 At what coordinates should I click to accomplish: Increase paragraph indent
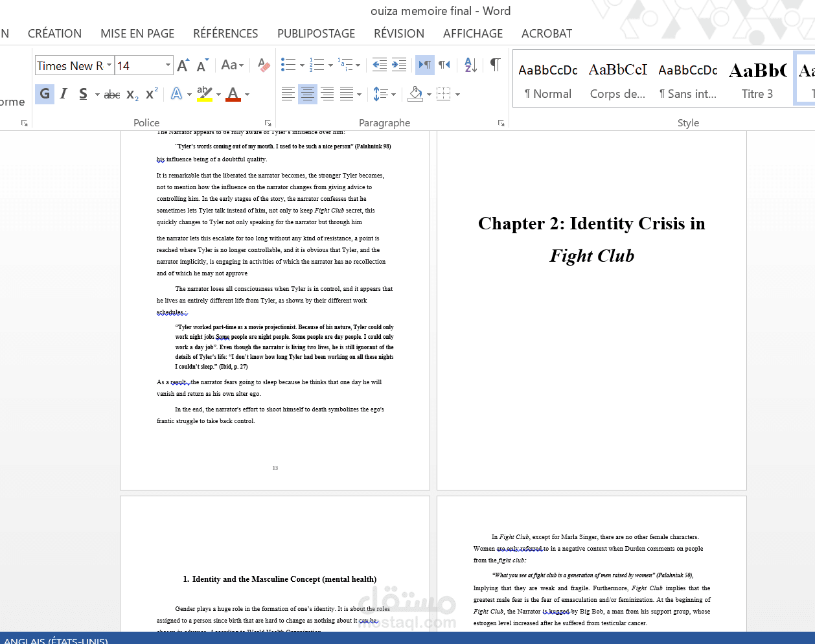click(x=399, y=65)
